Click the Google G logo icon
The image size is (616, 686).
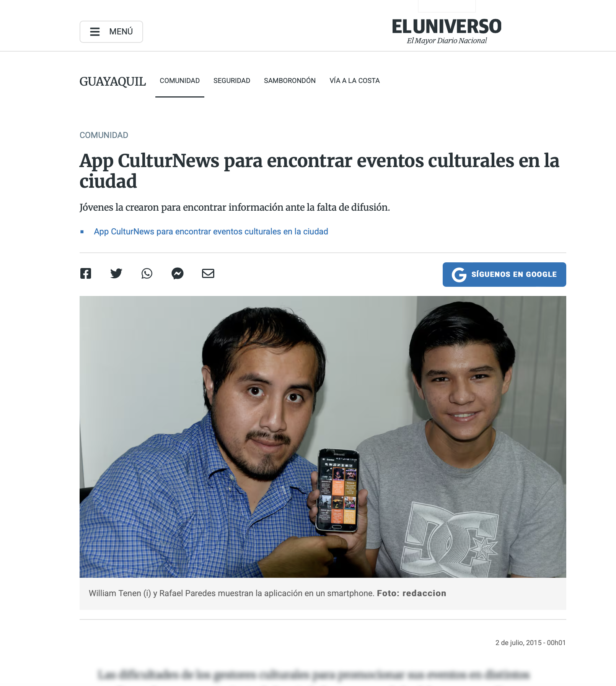(459, 275)
